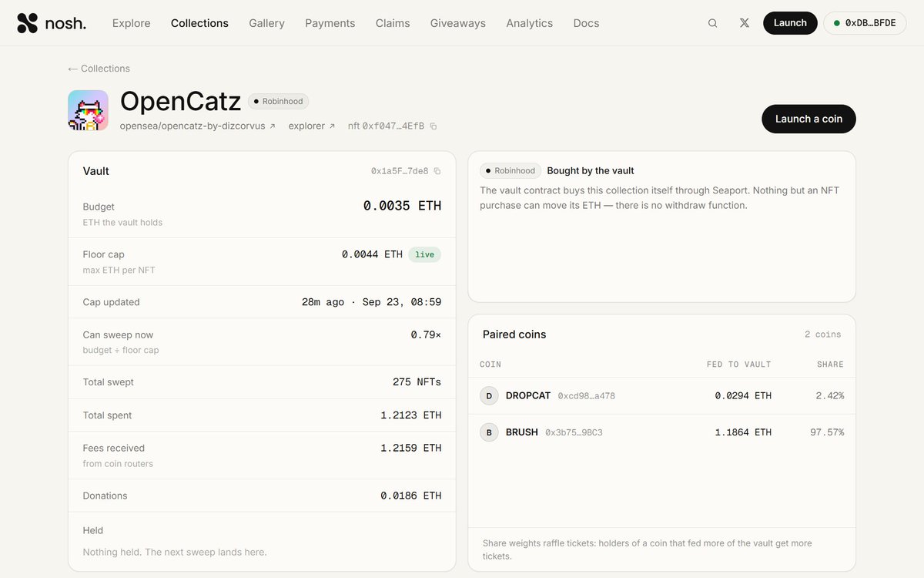Click the nosh logo icon

(27, 23)
